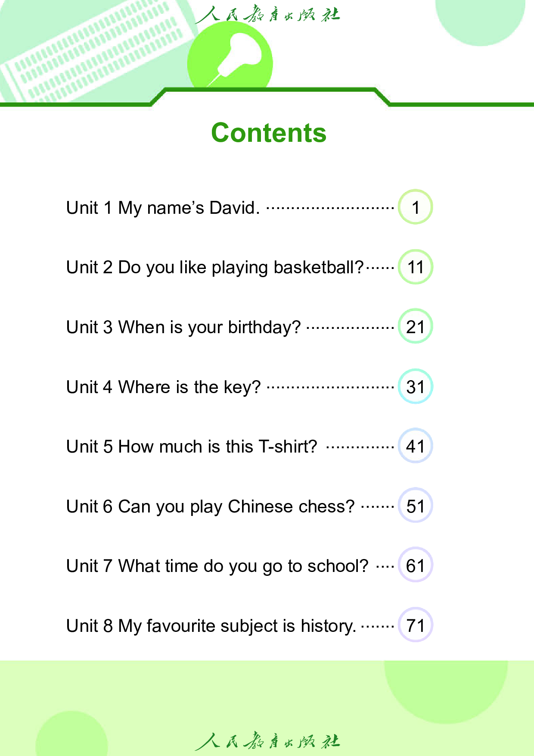Image resolution: width=534 pixels, height=756 pixels.
Task: Go to Unit 6 Can you play Chinese chess?
Action: (x=210, y=506)
